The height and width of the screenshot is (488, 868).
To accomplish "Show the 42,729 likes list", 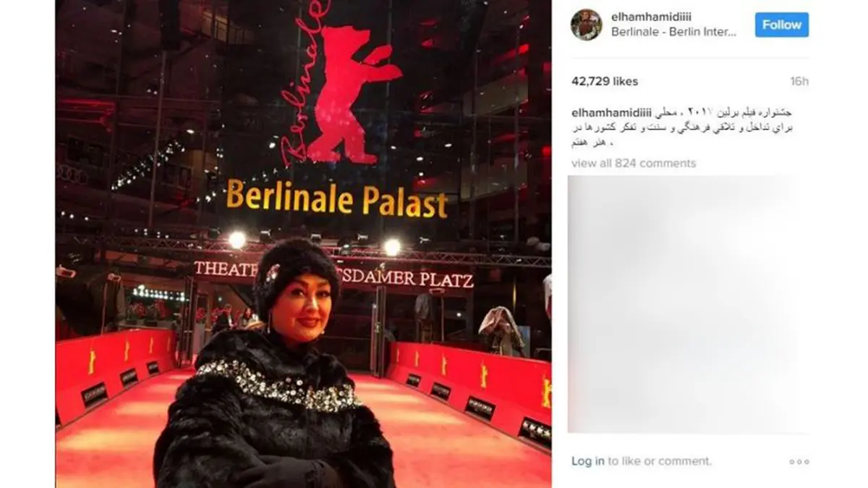I will pyautogui.click(x=605, y=81).
